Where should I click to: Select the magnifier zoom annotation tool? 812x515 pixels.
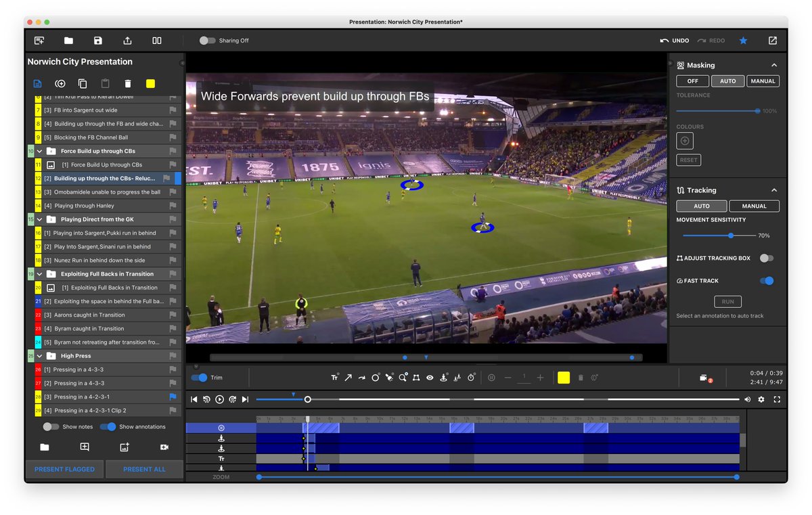(403, 378)
